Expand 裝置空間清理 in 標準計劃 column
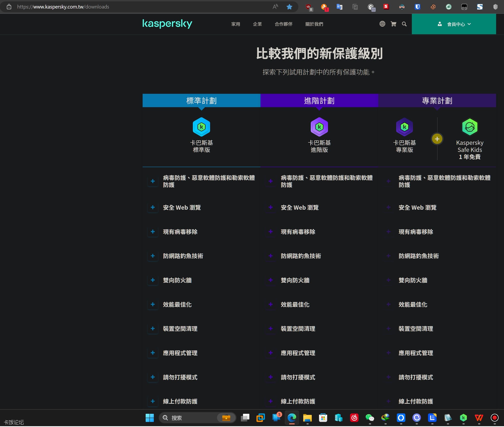 click(153, 329)
